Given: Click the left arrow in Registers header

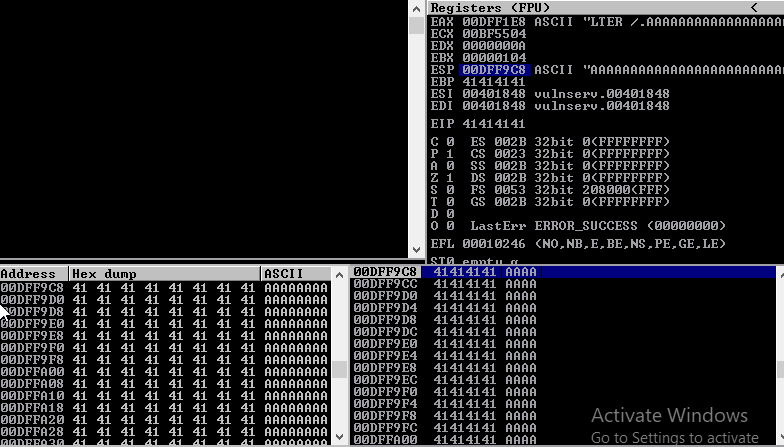Looking at the screenshot, I should pos(753,7).
